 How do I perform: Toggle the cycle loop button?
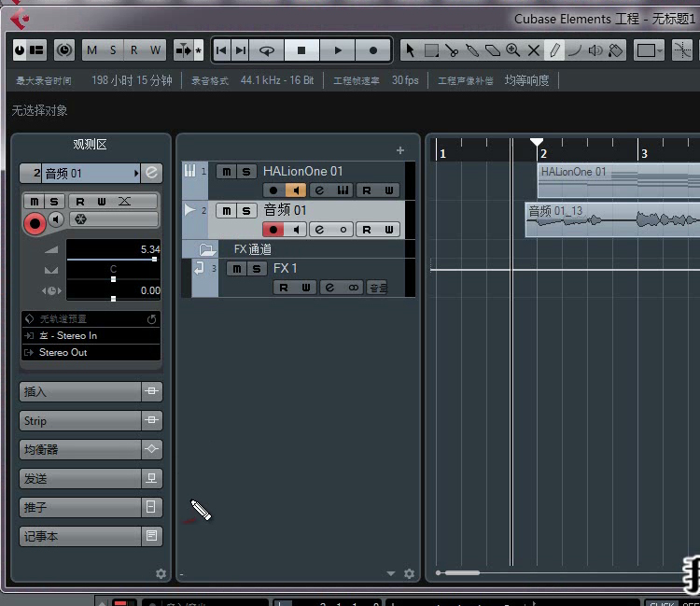coord(267,50)
